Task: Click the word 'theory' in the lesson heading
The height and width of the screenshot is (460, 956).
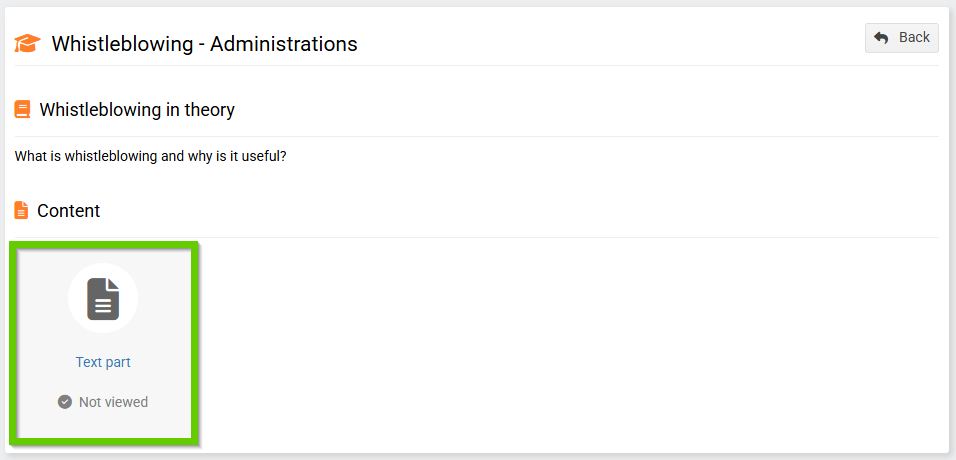Action: (208, 110)
